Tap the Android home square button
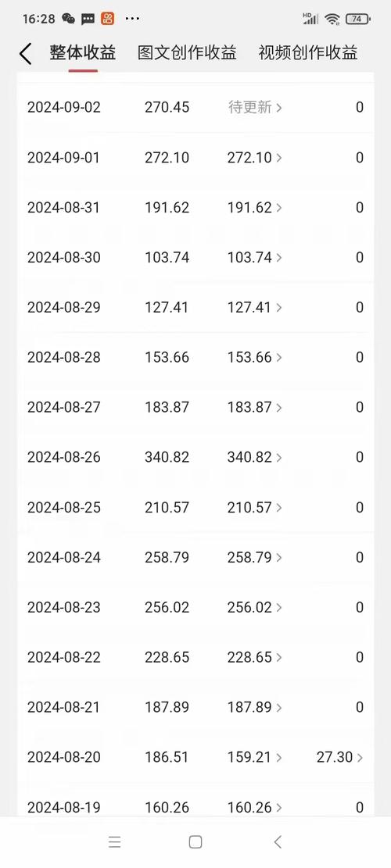The image size is (391, 868). coord(195,842)
